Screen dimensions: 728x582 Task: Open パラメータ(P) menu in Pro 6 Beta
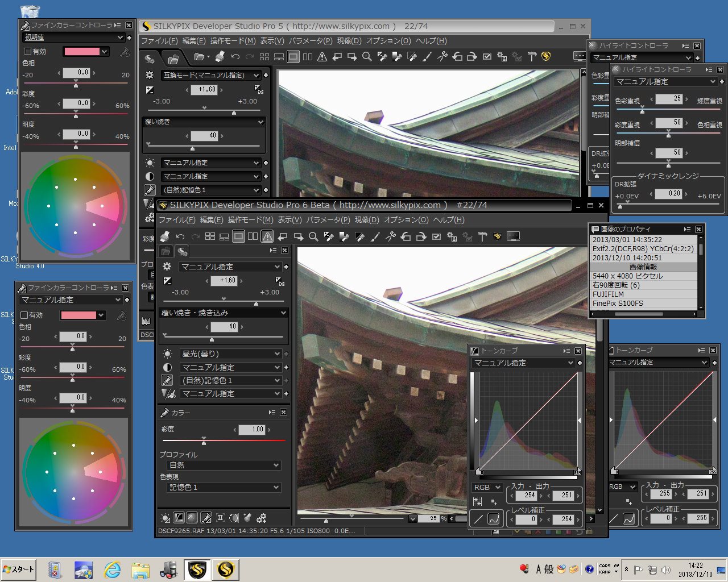328,220
